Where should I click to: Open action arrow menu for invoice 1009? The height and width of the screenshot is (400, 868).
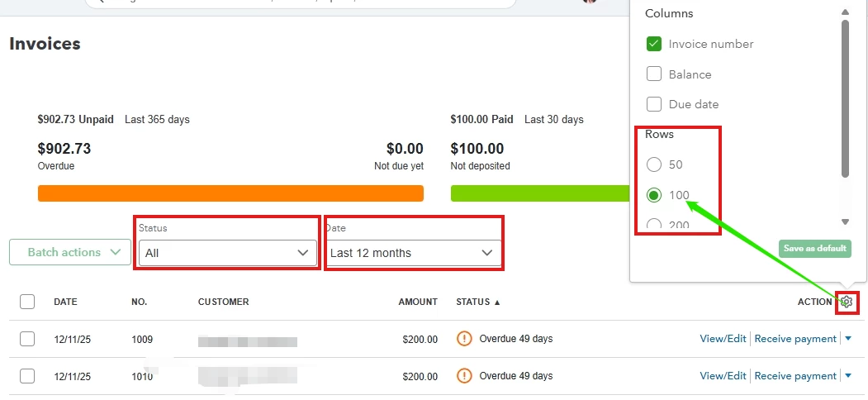pyautogui.click(x=848, y=339)
